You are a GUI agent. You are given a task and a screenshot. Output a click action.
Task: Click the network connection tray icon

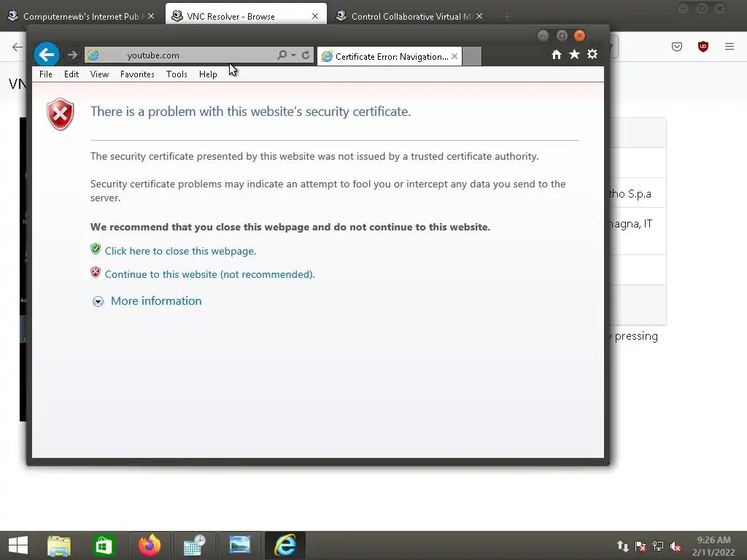[x=658, y=546]
